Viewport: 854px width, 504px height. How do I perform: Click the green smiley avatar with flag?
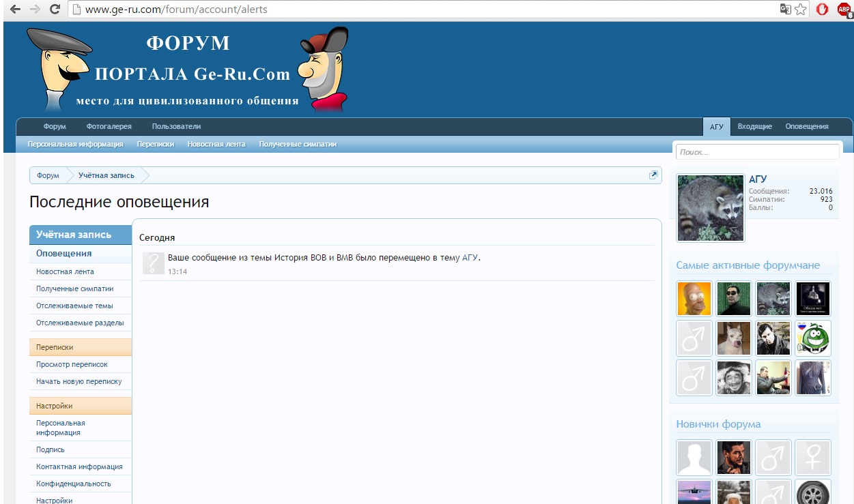812,338
